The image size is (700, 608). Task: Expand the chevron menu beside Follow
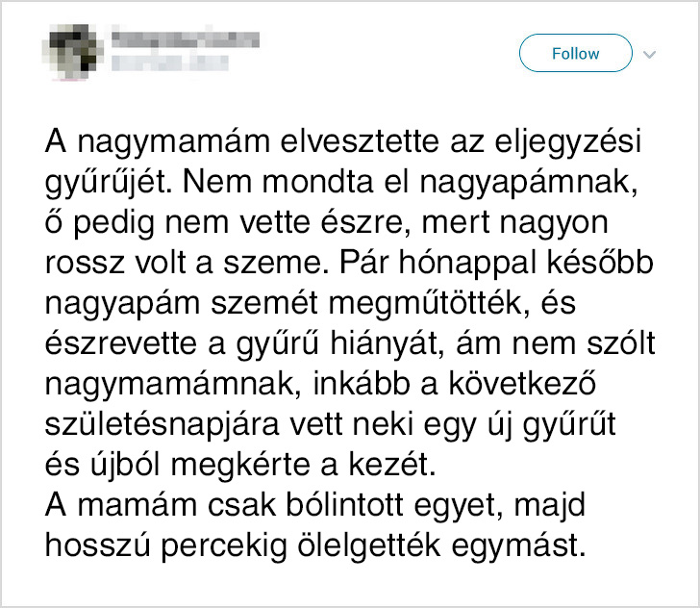pyautogui.click(x=649, y=53)
